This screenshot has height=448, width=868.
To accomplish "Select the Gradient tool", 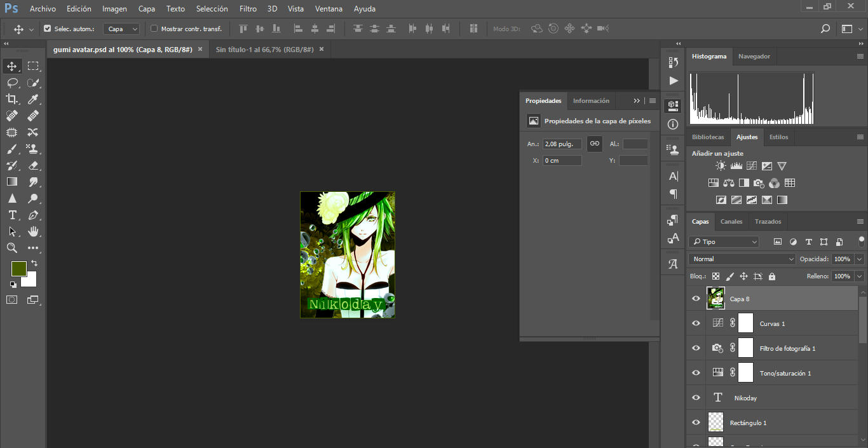I will click(x=12, y=182).
